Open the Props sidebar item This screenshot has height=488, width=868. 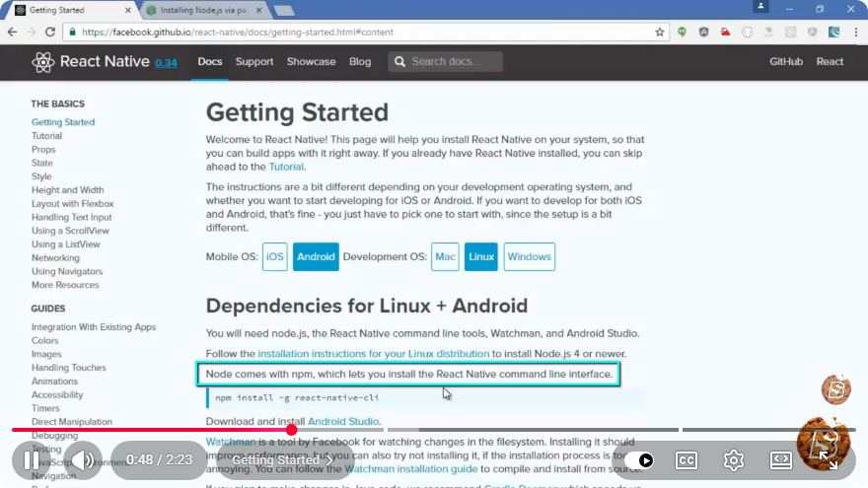click(x=43, y=150)
